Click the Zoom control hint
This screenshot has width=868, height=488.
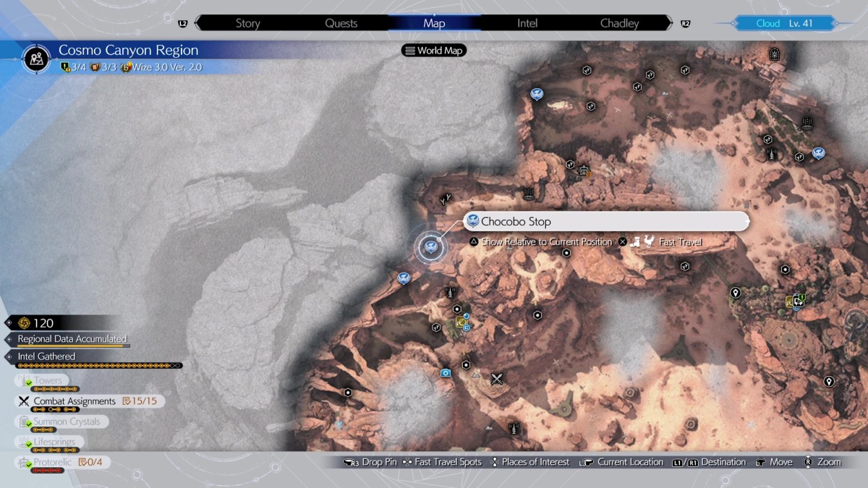point(822,462)
